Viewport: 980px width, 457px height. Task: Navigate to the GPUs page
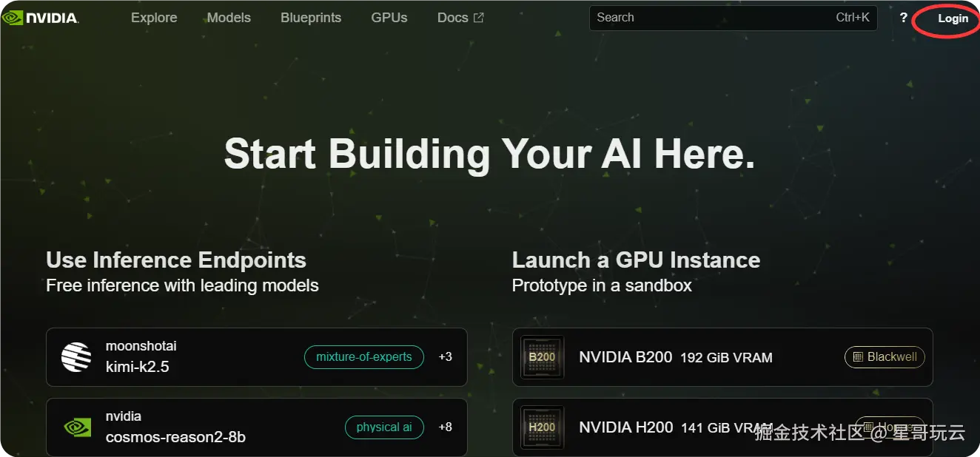click(389, 18)
